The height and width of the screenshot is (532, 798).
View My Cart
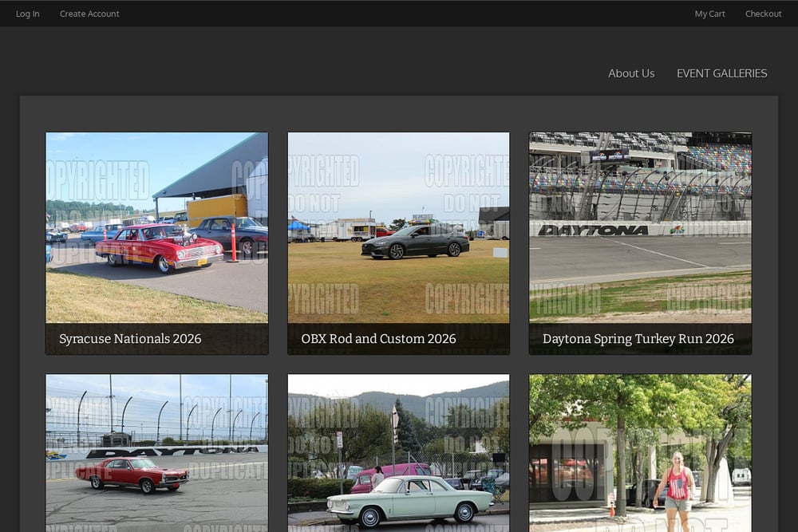pyautogui.click(x=709, y=14)
